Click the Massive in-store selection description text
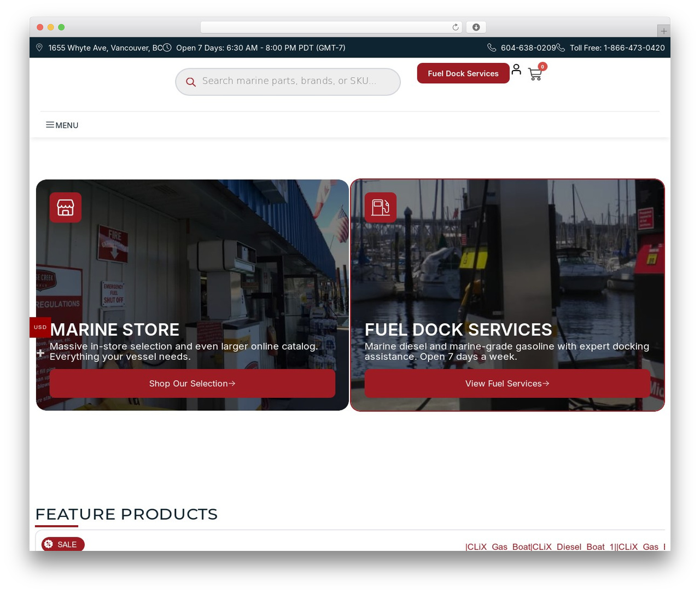 (x=184, y=351)
